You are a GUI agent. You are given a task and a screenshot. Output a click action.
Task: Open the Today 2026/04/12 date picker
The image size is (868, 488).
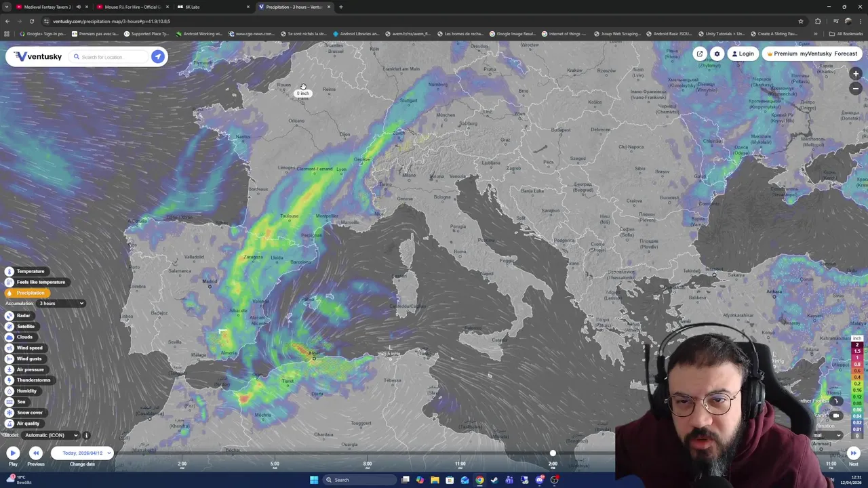point(82,453)
